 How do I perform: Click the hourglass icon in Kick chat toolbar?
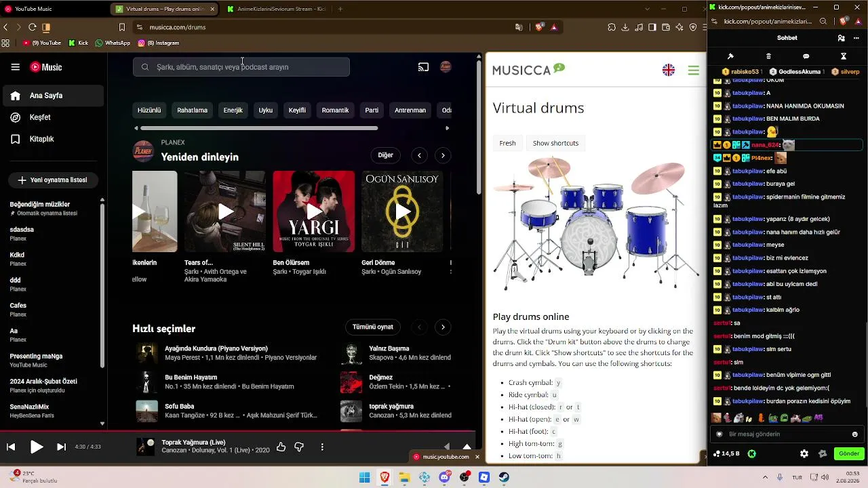(844, 56)
